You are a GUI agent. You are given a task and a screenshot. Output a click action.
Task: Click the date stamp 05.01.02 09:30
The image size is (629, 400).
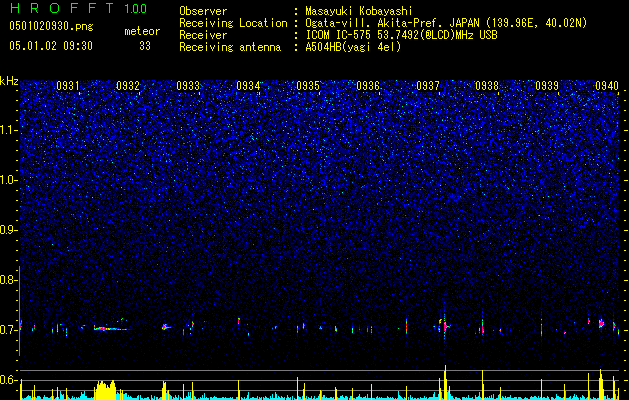point(51,46)
